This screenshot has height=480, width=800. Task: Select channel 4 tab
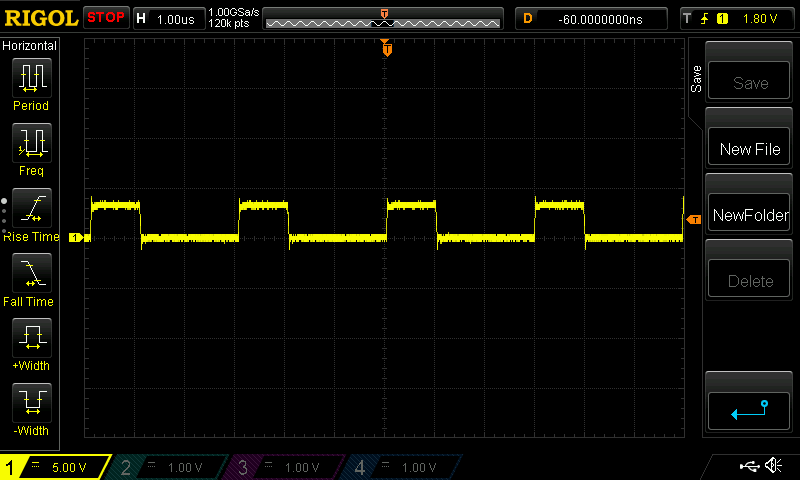point(403,467)
